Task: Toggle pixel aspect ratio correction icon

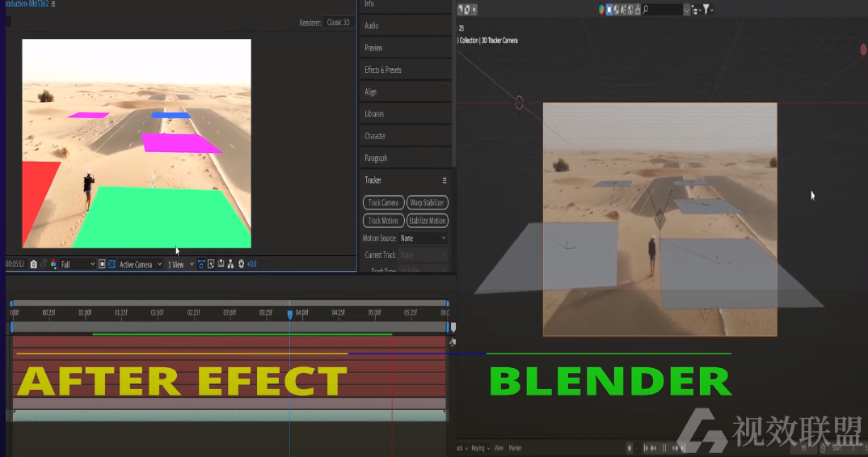Action: [201, 264]
